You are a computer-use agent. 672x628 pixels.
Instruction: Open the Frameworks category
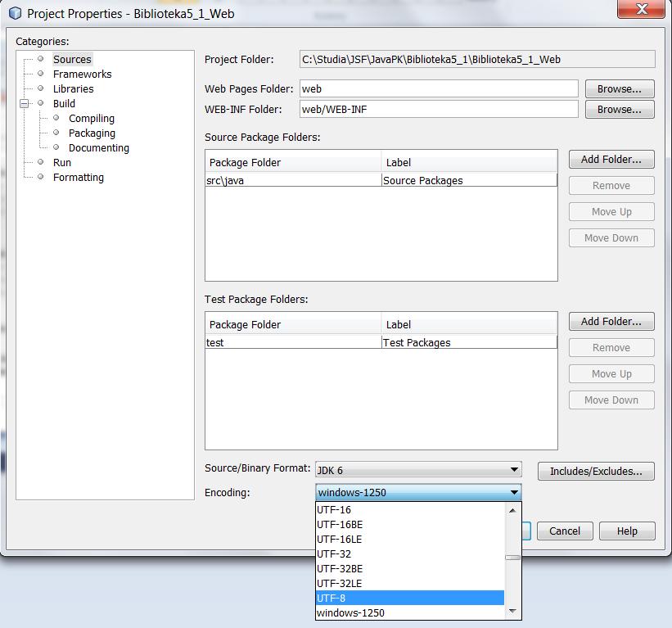[82, 75]
